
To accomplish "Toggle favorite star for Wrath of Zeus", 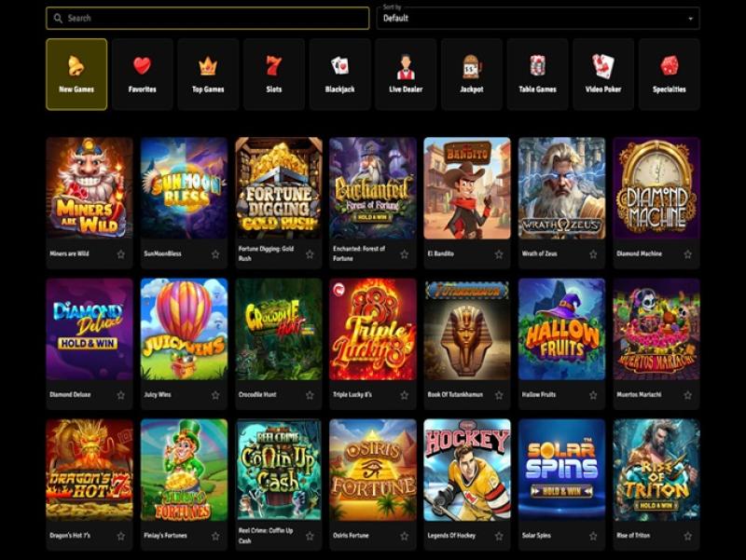I will click(x=593, y=254).
